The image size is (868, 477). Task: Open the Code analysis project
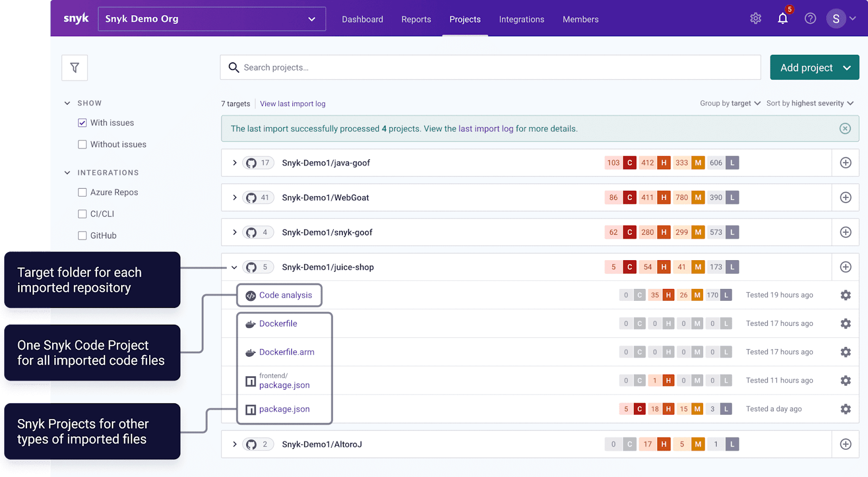[285, 295]
